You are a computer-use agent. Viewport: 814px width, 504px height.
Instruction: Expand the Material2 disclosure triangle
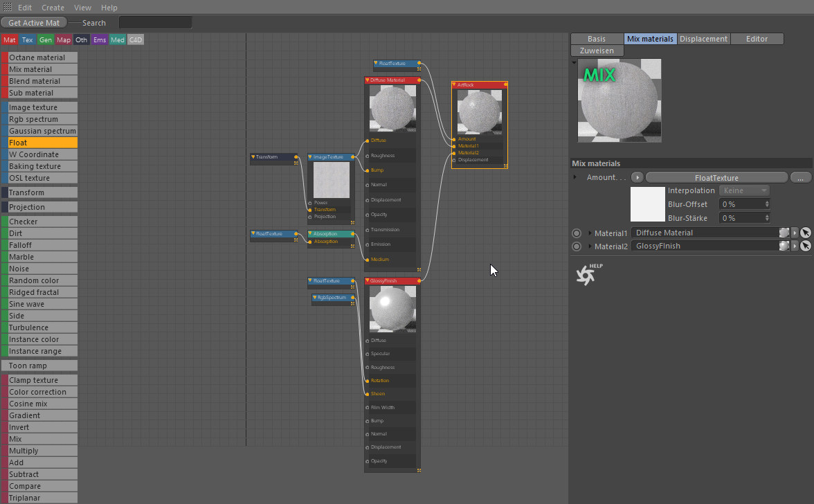[x=590, y=246]
